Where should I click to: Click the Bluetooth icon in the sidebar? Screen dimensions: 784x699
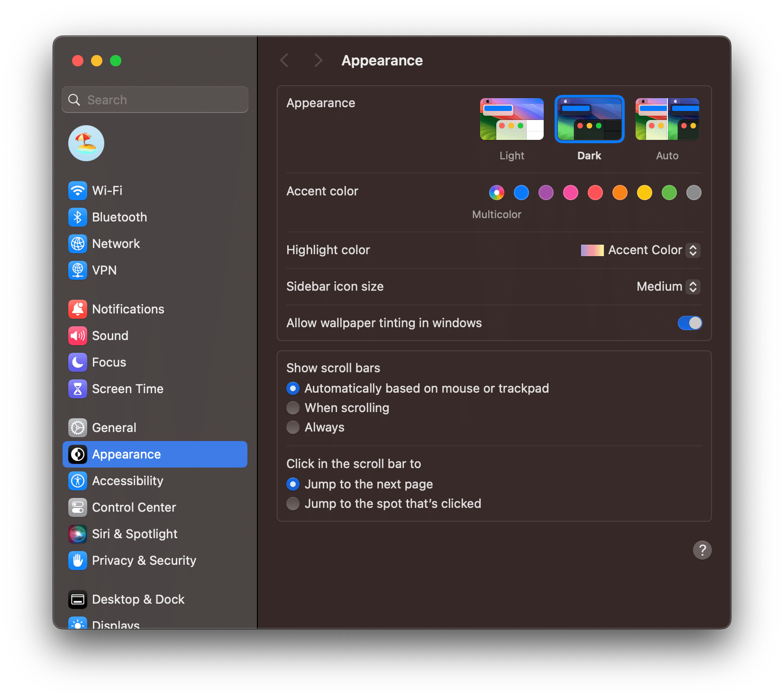coord(78,217)
